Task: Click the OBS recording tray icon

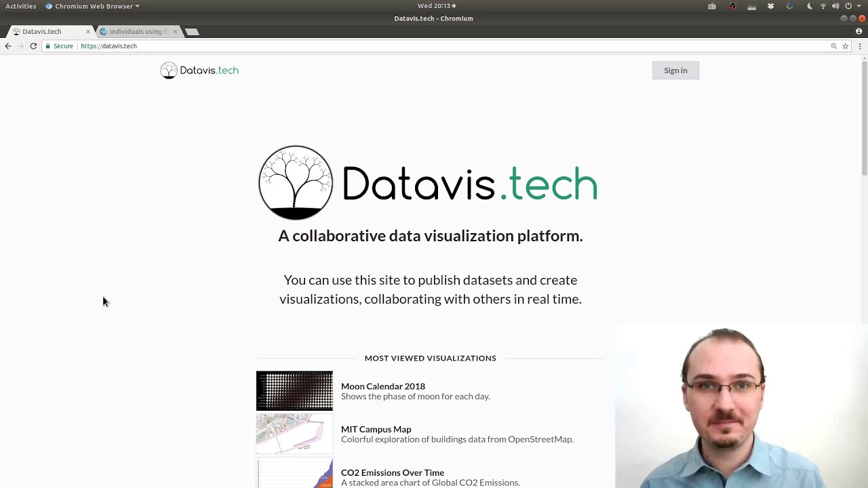Action: tap(732, 6)
